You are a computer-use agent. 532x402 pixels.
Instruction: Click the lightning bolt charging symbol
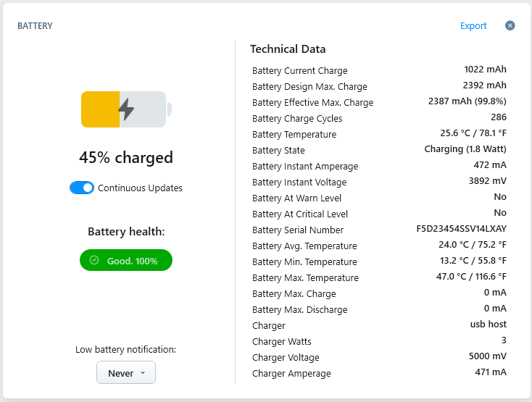click(x=126, y=109)
